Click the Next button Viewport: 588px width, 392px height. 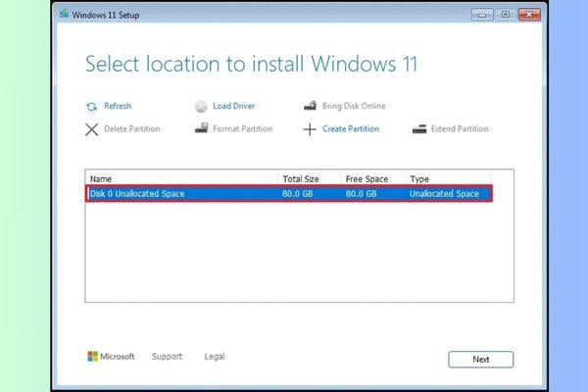[x=481, y=360]
